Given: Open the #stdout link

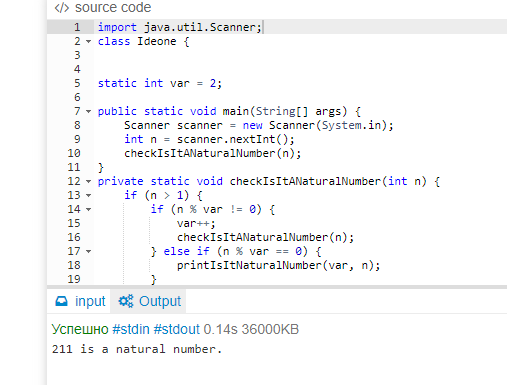Looking at the screenshot, I should click(x=176, y=329).
